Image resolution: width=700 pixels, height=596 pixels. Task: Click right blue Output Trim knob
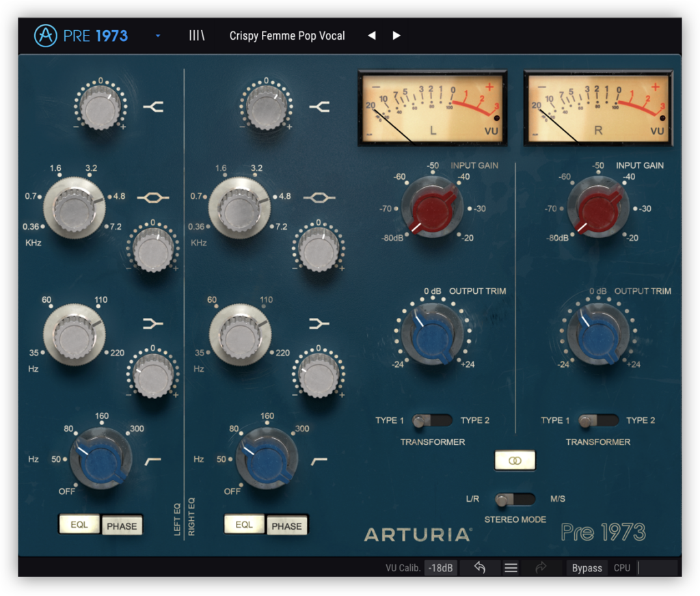598,334
